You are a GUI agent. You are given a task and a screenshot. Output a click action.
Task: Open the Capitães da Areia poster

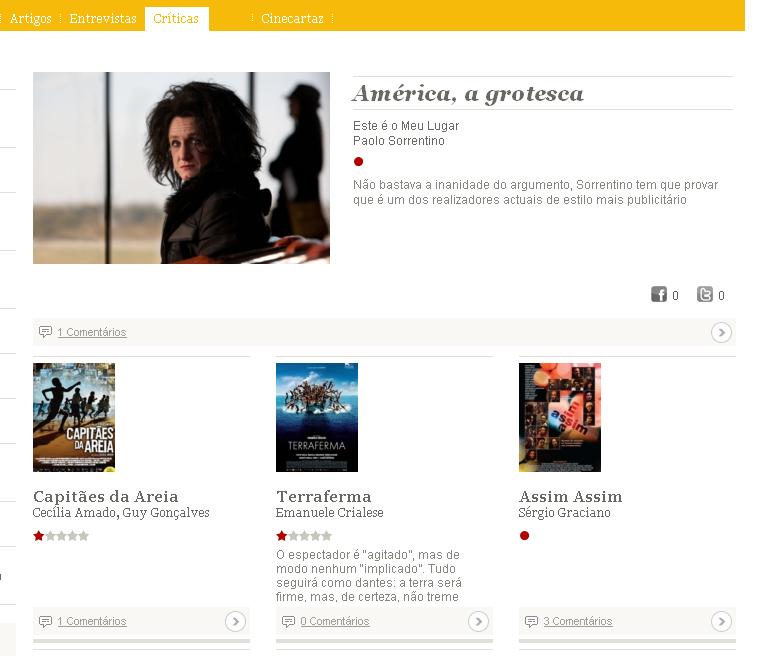(x=74, y=417)
